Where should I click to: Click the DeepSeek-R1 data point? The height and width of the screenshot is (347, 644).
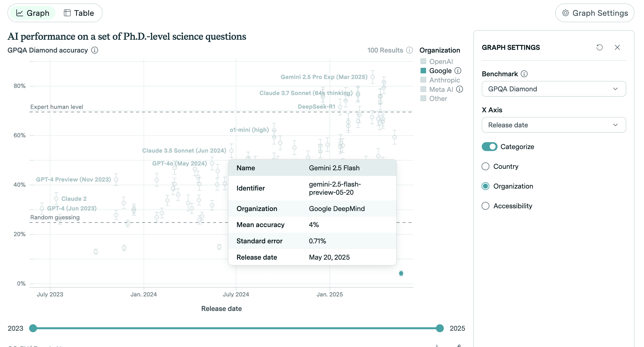click(x=340, y=107)
